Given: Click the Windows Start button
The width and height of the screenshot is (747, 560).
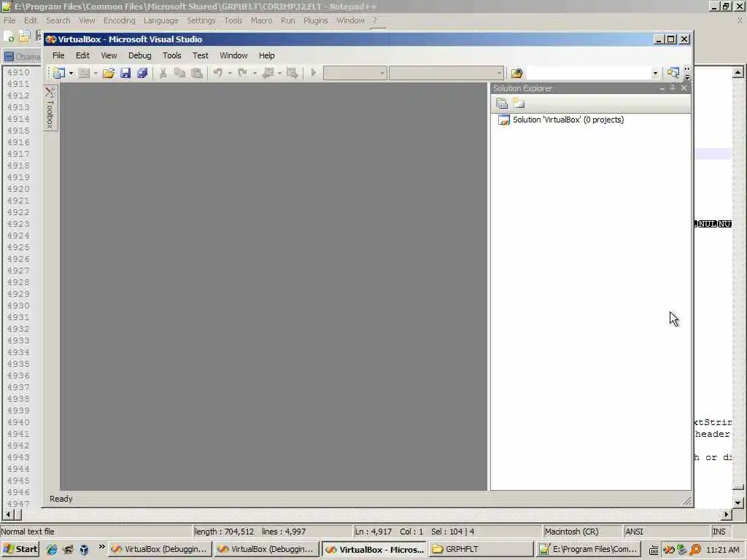Looking at the screenshot, I should pyautogui.click(x=20, y=549).
